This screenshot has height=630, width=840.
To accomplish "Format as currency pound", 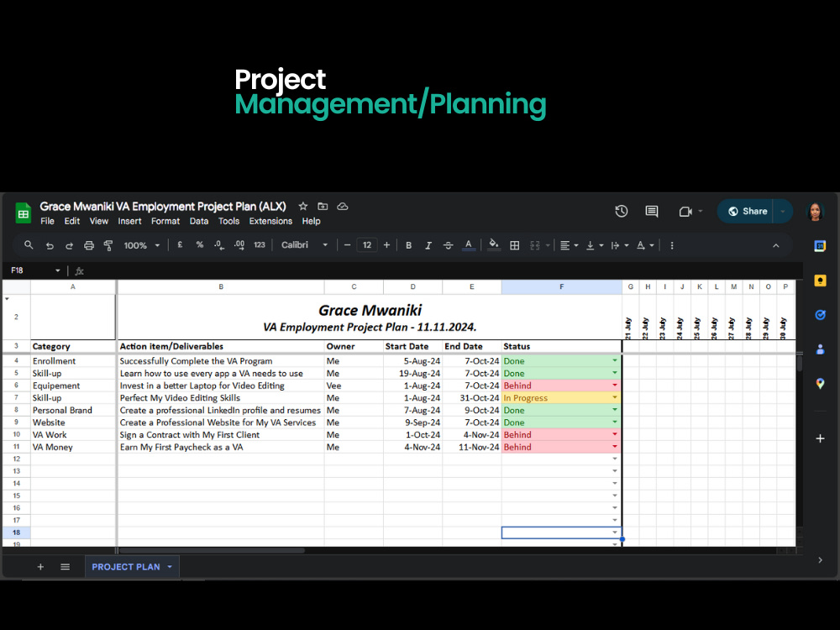I will coord(180,244).
